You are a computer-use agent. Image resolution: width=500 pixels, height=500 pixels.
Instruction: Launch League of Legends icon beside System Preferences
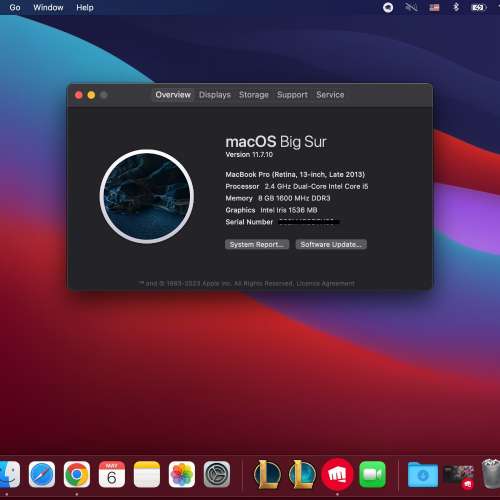pos(267,474)
